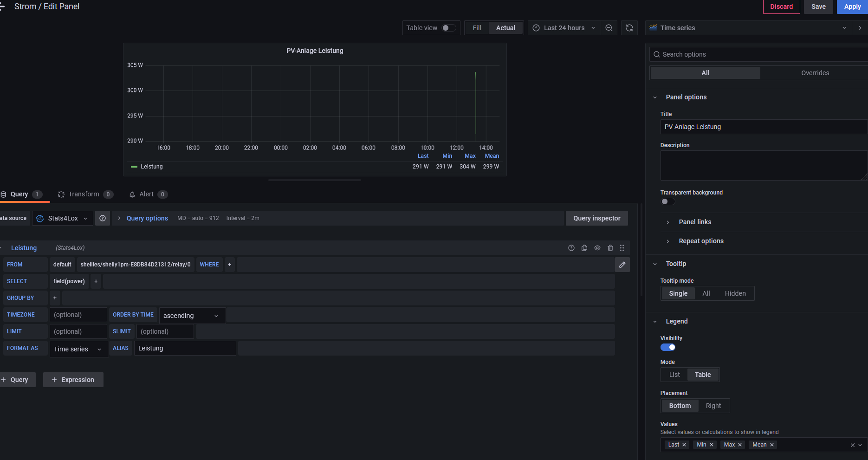Image resolution: width=868 pixels, height=460 pixels.
Task: Expand the Panel links section
Action: pos(694,222)
